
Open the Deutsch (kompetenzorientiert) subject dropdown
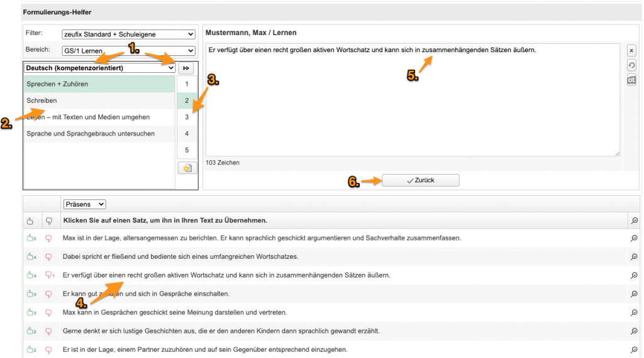tap(100, 68)
